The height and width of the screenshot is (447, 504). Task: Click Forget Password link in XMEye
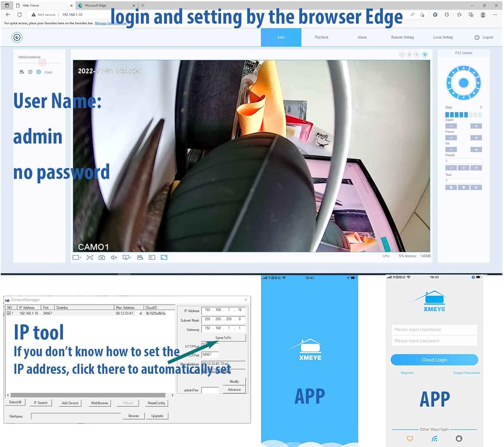(x=466, y=373)
